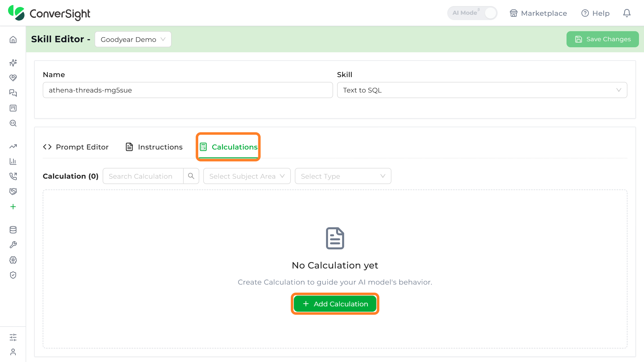Click the handshake shield icon below the phone icon

13,191
